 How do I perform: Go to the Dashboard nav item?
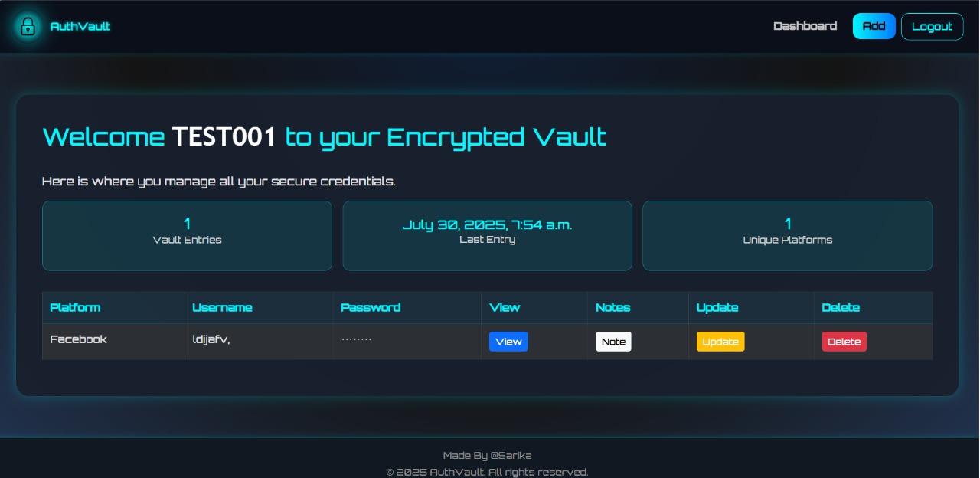tap(805, 26)
